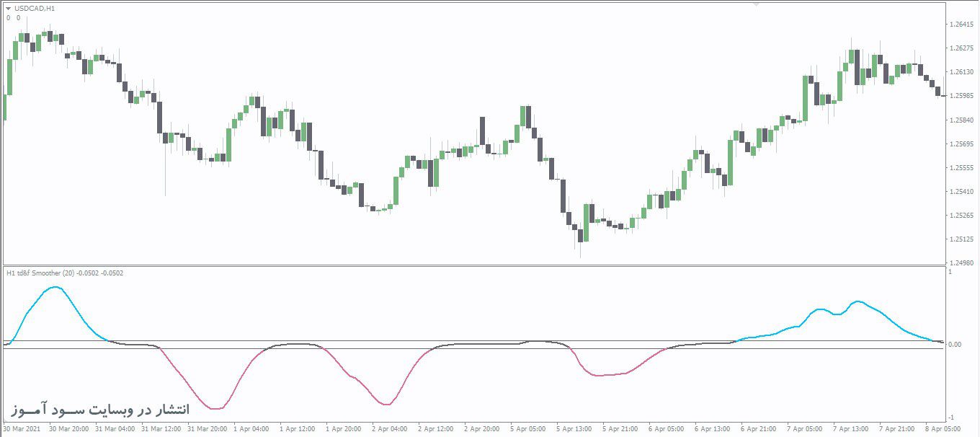Click the 1.24985 price scale label
Image resolution: width=980 pixels, height=437 pixels.
click(961, 263)
